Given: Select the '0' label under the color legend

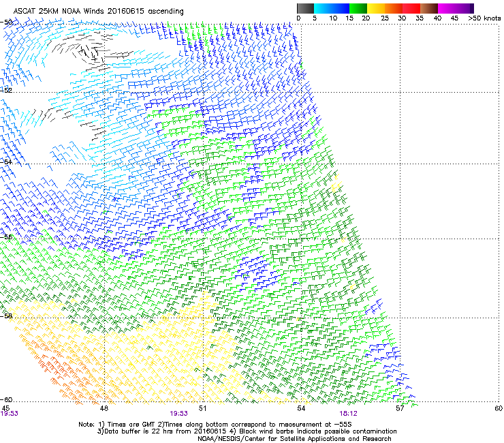Looking at the screenshot, I should tap(298, 18).
